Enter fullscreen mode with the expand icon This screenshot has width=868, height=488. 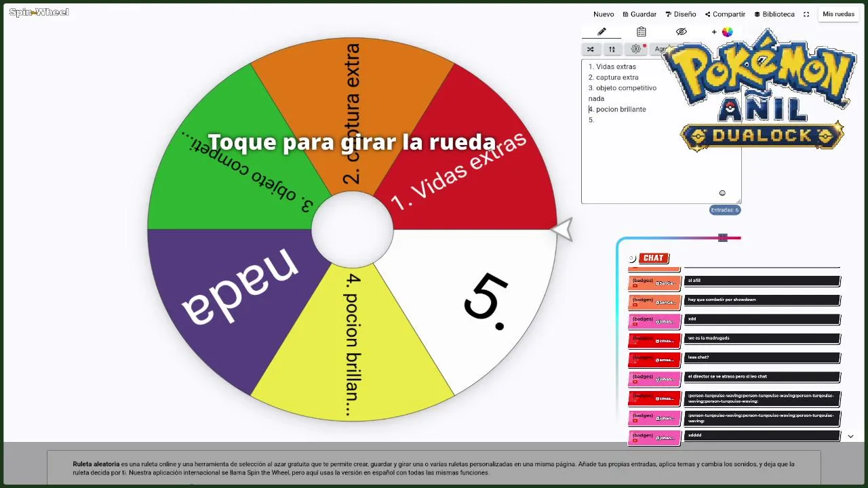806,14
